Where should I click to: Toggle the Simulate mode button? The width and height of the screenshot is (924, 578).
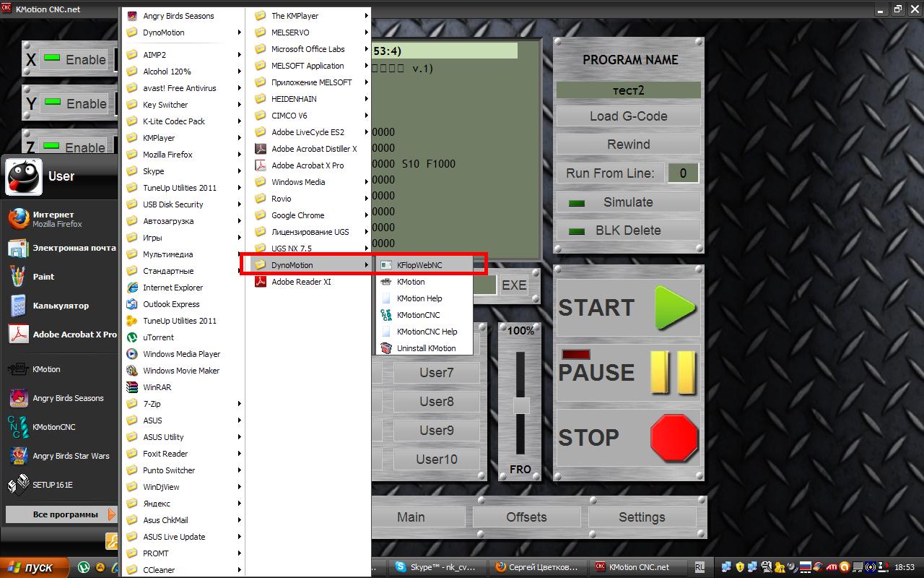point(629,202)
